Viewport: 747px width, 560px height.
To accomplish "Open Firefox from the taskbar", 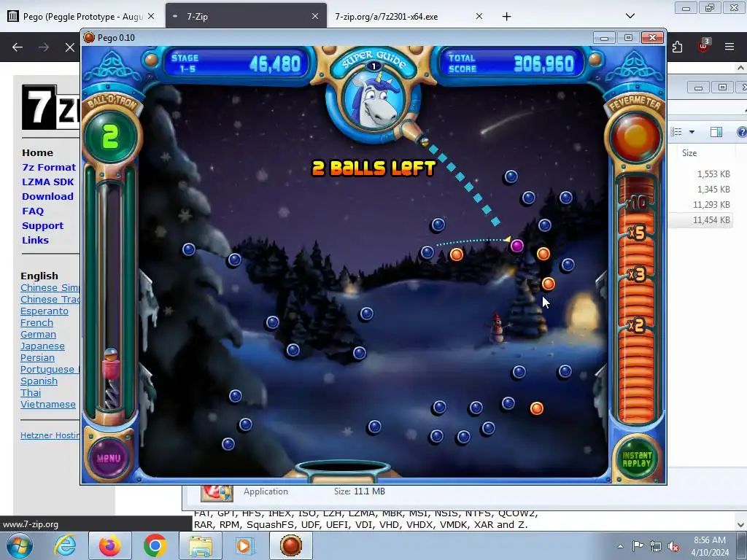I will click(x=109, y=545).
